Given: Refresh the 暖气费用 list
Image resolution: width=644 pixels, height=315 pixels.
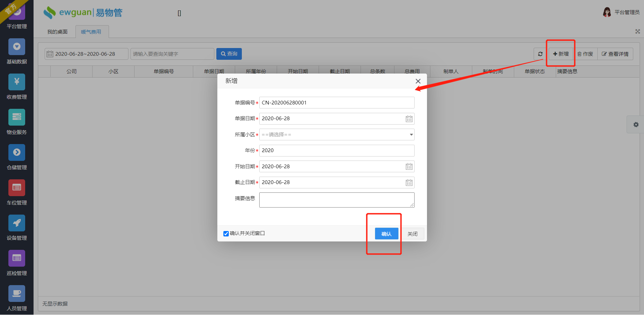Looking at the screenshot, I should click(x=540, y=54).
